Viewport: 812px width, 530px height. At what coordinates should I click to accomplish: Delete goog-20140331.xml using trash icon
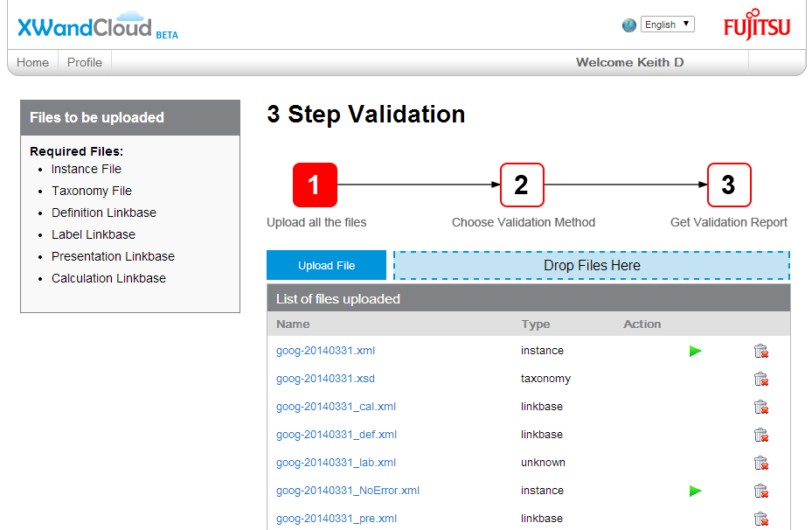click(x=760, y=351)
